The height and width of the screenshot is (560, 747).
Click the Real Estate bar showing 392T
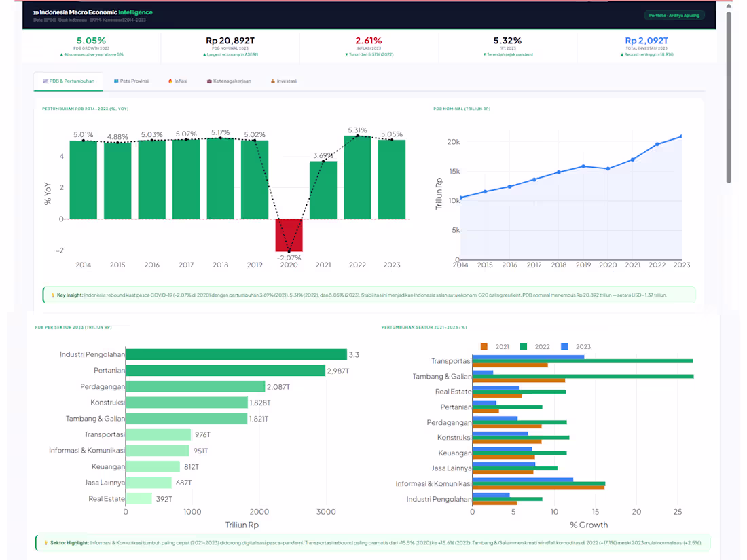click(139, 499)
